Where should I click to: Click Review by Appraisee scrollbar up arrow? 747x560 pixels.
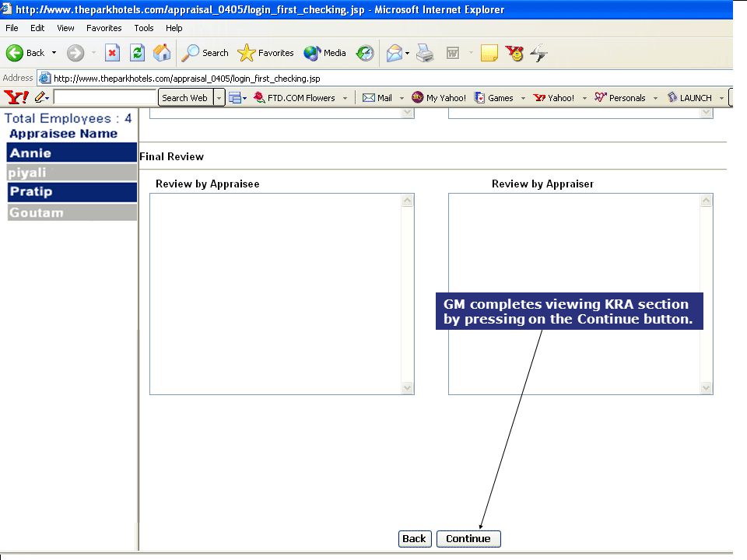[407, 201]
